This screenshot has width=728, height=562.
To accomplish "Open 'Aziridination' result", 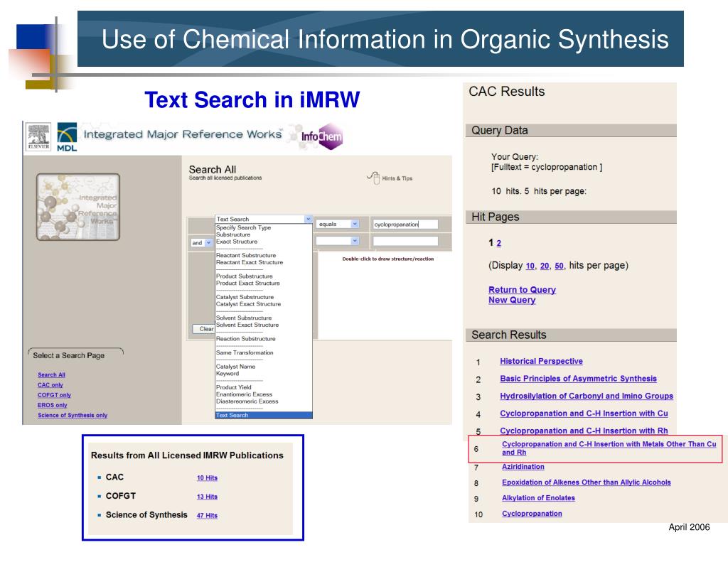I will 523,468.
